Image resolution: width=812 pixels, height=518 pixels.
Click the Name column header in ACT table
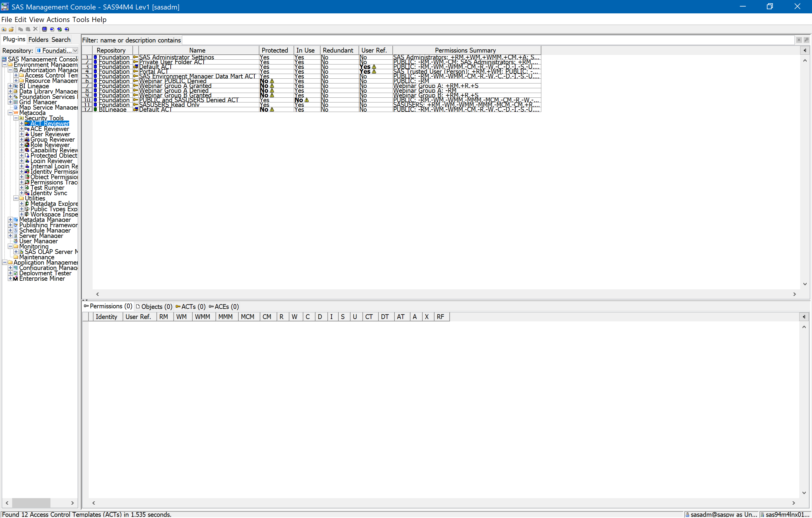tap(198, 50)
